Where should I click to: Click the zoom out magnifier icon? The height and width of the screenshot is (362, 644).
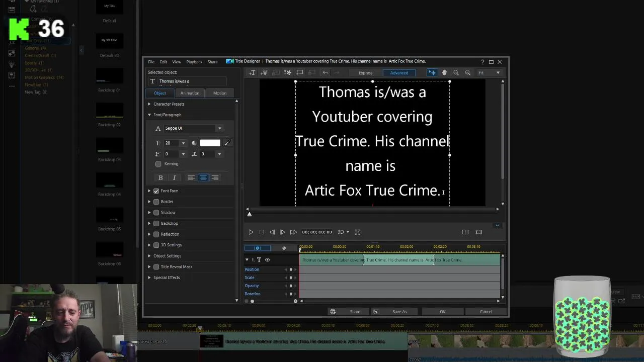tap(456, 73)
